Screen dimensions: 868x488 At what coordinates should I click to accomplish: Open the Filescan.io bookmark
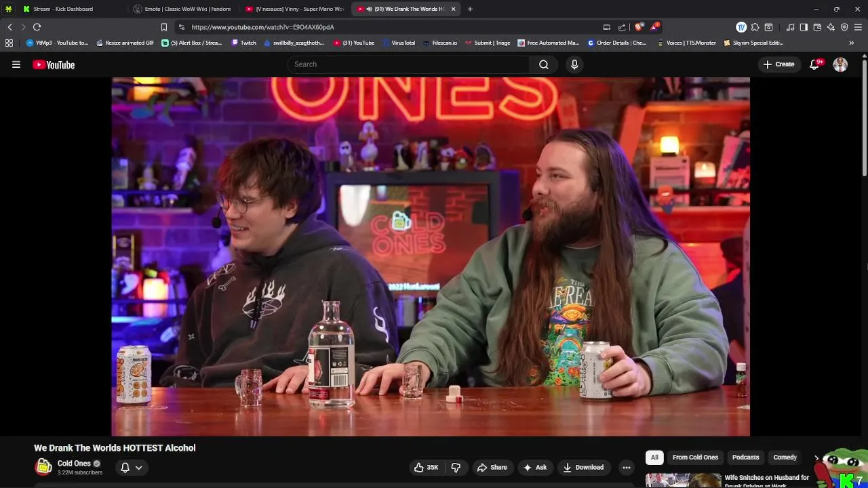tap(439, 43)
